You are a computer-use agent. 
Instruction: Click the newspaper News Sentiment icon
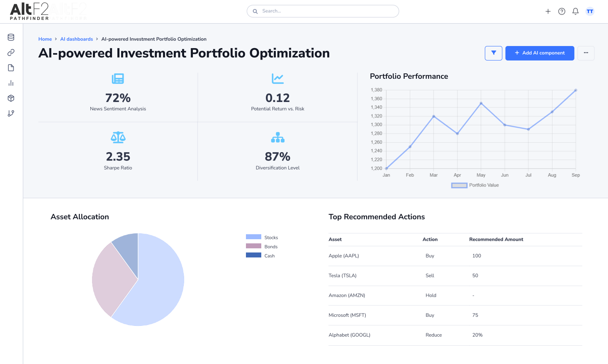(118, 78)
